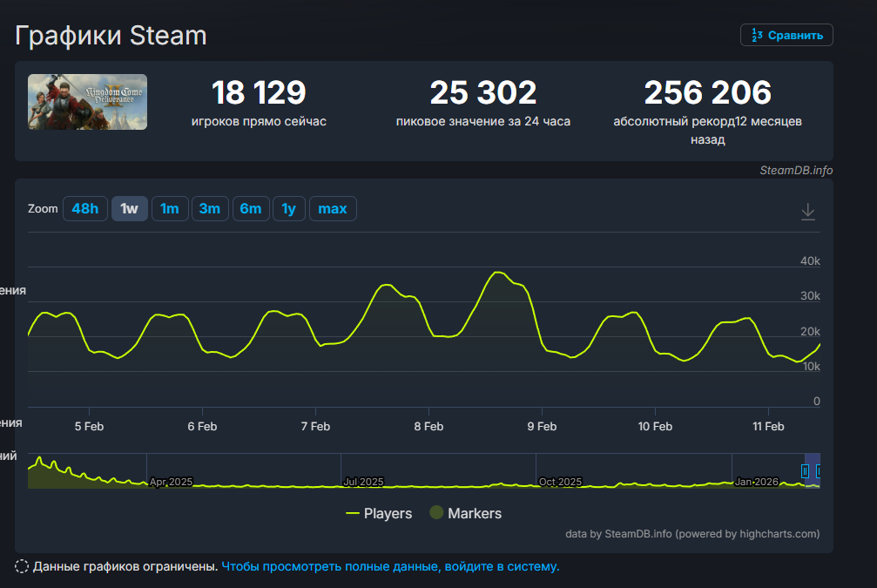Click the 5 Feb axis label
The height and width of the screenshot is (588, 877).
(89, 426)
